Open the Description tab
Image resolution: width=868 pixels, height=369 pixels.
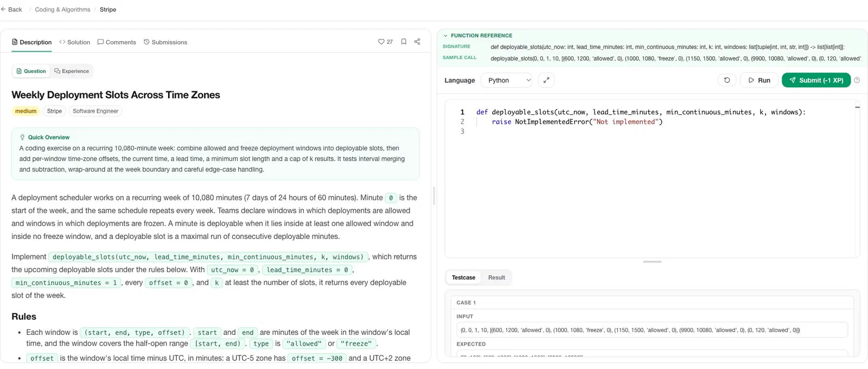(x=32, y=42)
